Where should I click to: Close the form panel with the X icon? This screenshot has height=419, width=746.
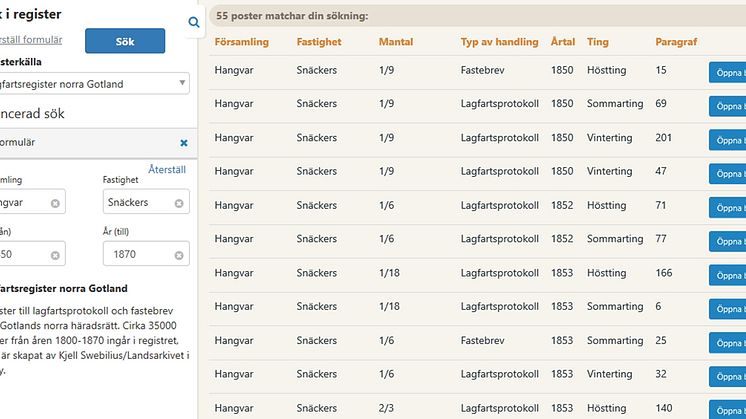pos(184,143)
